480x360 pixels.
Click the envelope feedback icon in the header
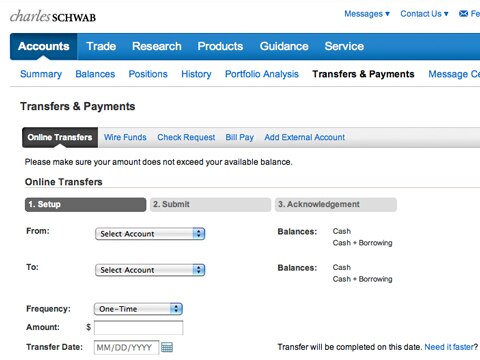(463, 14)
